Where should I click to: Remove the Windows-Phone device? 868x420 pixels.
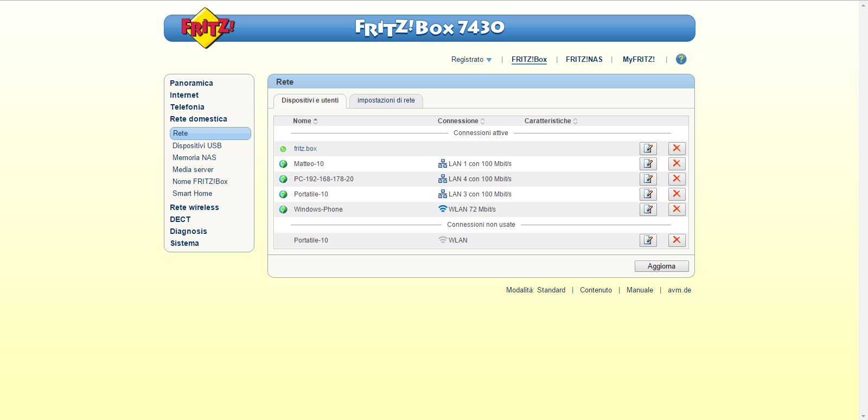point(676,209)
